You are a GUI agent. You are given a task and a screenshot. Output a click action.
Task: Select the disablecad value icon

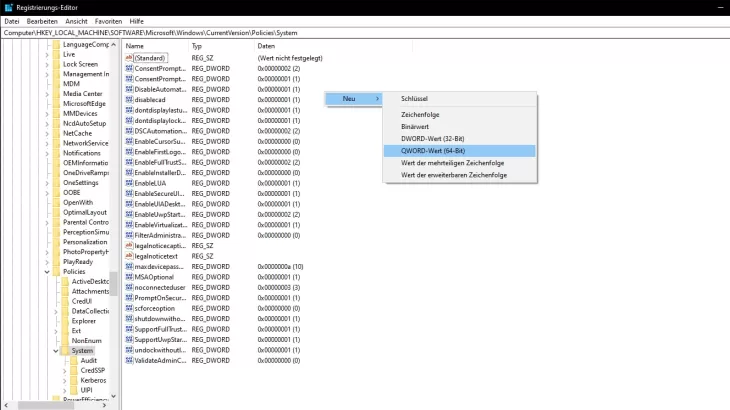(129, 100)
